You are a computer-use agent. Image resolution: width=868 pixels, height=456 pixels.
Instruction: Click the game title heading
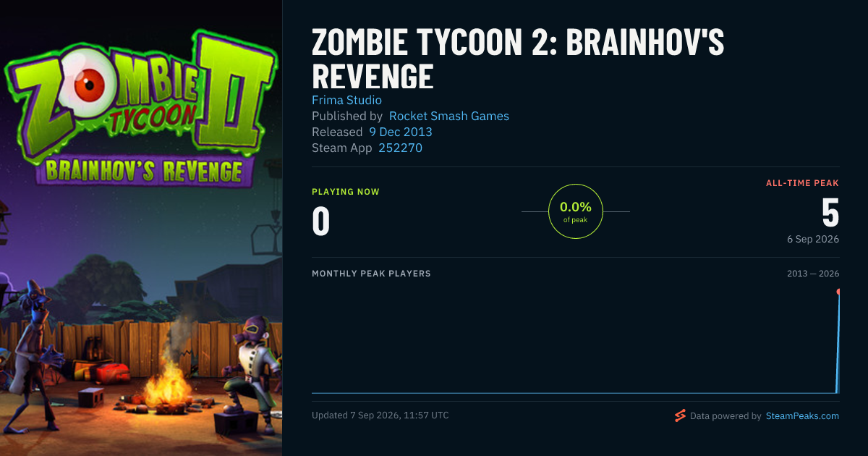coord(518,59)
